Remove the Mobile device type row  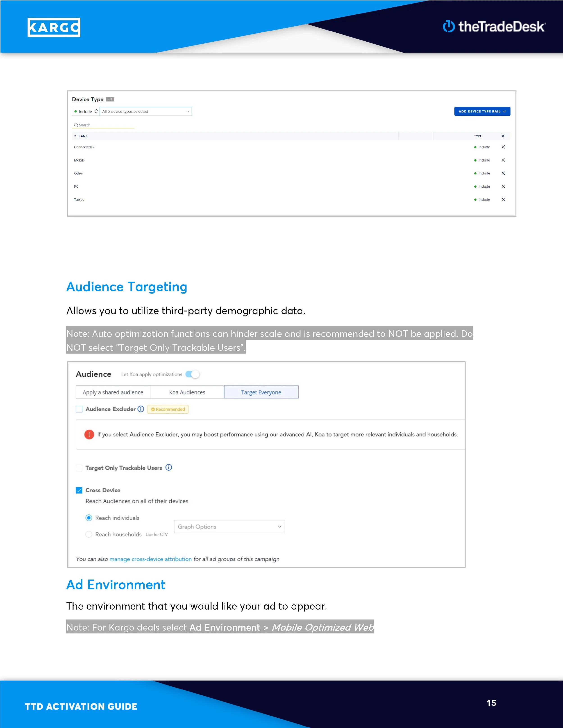click(x=503, y=160)
